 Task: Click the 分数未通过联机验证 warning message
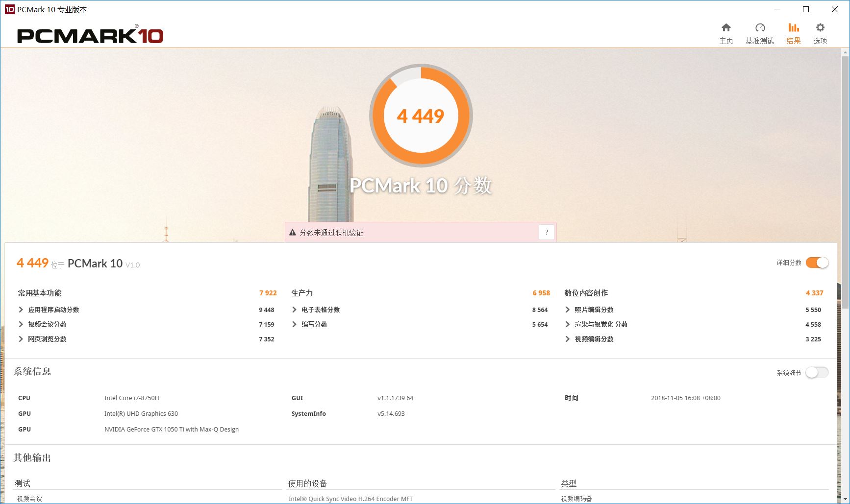pyautogui.click(x=331, y=233)
